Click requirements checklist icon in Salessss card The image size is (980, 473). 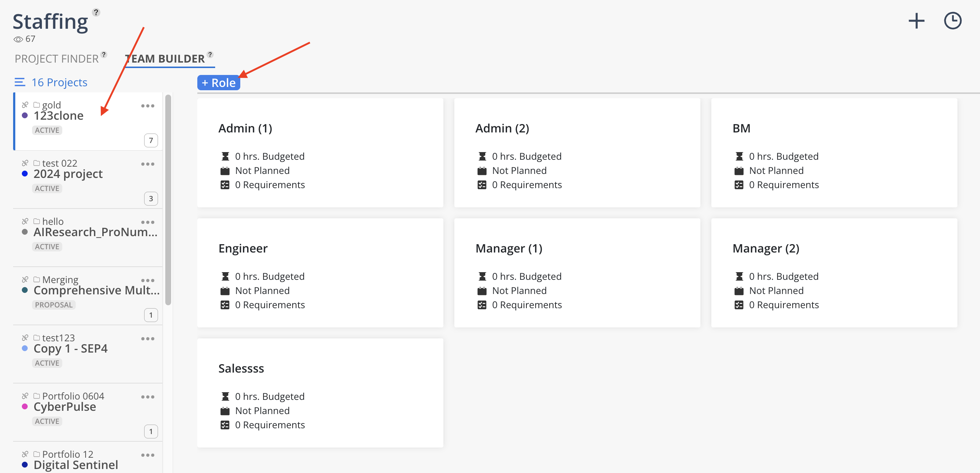[225, 425]
